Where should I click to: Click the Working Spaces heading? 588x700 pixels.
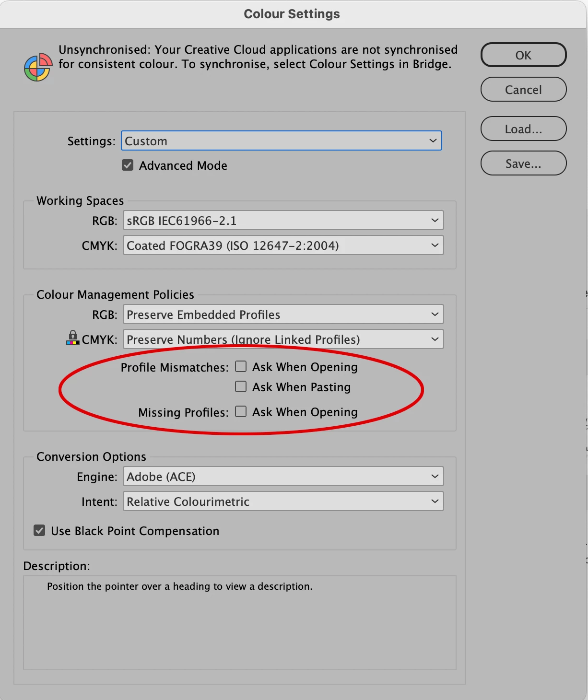pos(80,200)
